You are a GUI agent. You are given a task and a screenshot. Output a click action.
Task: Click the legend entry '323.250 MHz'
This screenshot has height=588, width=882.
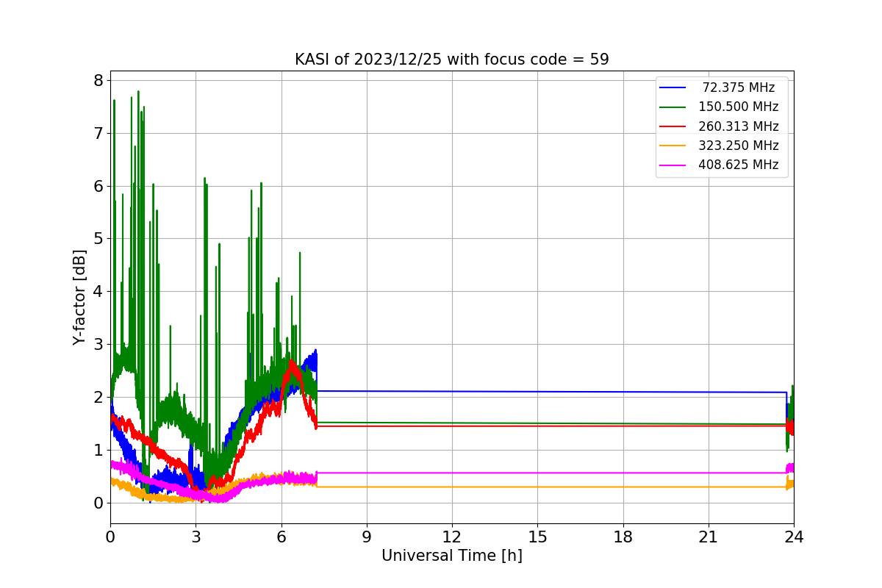tap(739, 146)
